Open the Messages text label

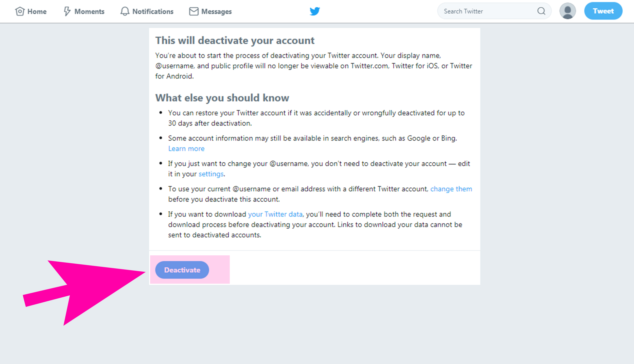point(216,12)
